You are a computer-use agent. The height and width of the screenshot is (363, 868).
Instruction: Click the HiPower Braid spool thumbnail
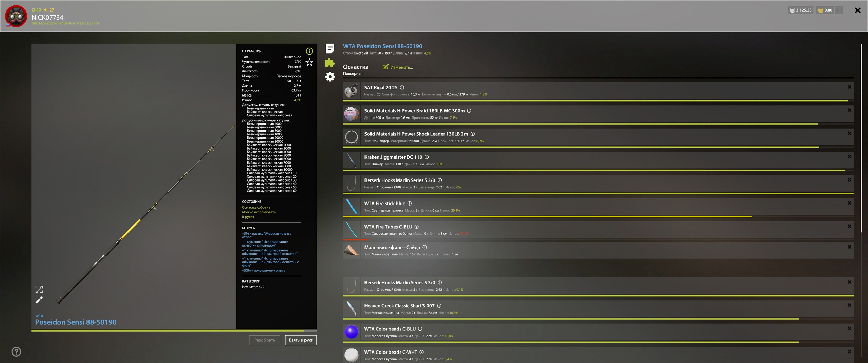351,114
